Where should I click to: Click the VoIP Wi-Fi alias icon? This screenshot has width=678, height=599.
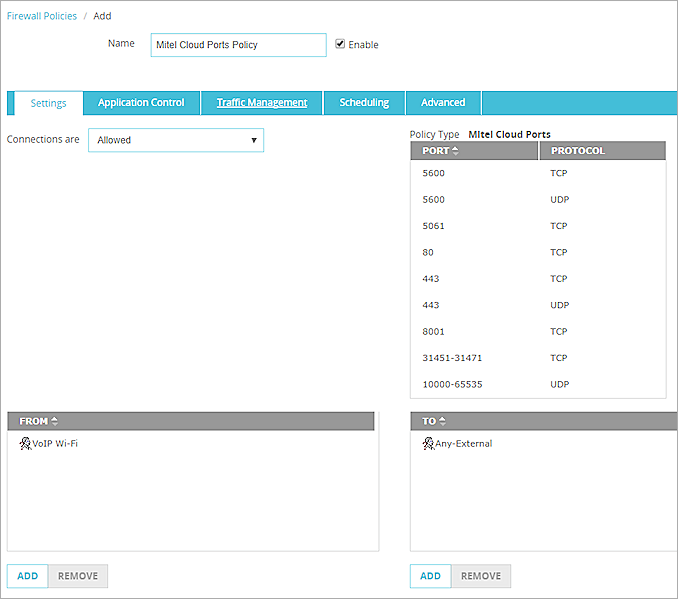25,443
